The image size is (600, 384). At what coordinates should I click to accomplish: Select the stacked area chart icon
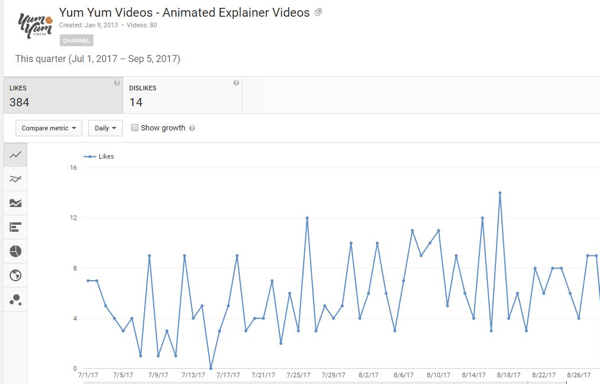click(15, 203)
